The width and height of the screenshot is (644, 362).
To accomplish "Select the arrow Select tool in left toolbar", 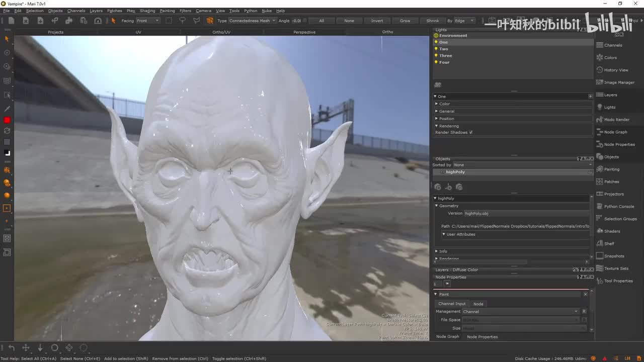I will (7, 39).
